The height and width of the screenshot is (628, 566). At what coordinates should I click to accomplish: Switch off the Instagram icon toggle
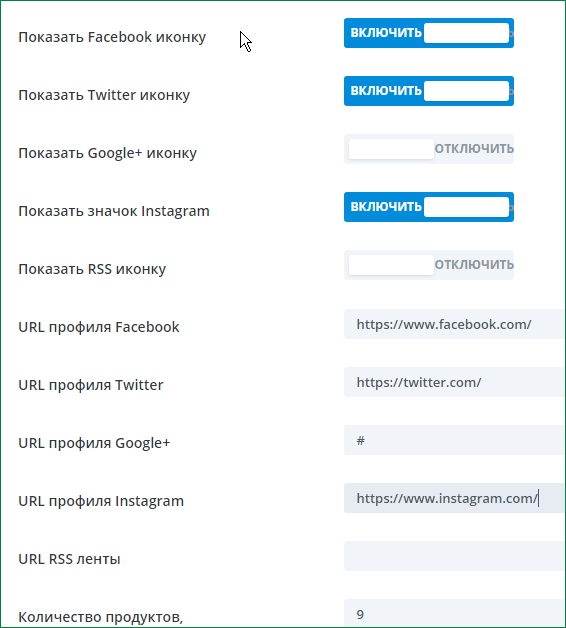[x=429, y=207]
